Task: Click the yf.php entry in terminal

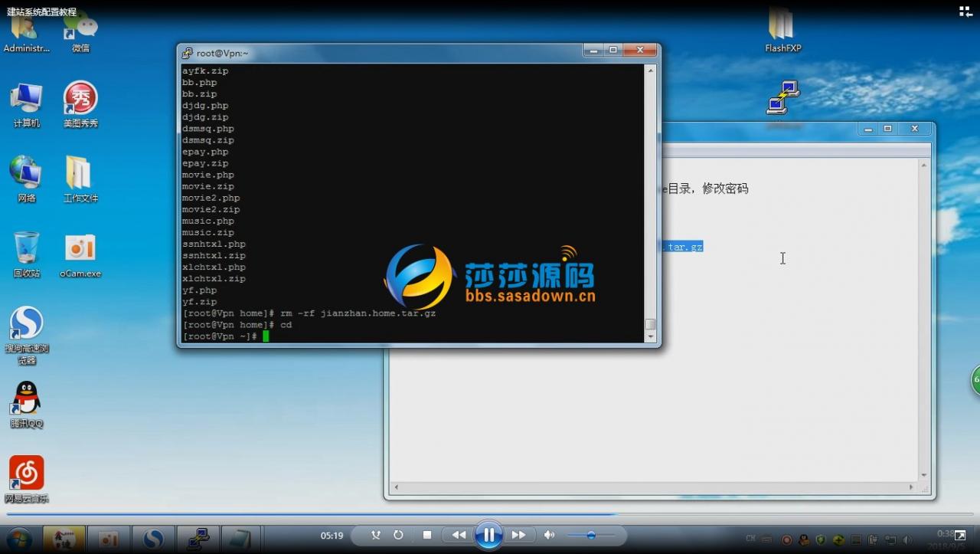Action: (199, 290)
